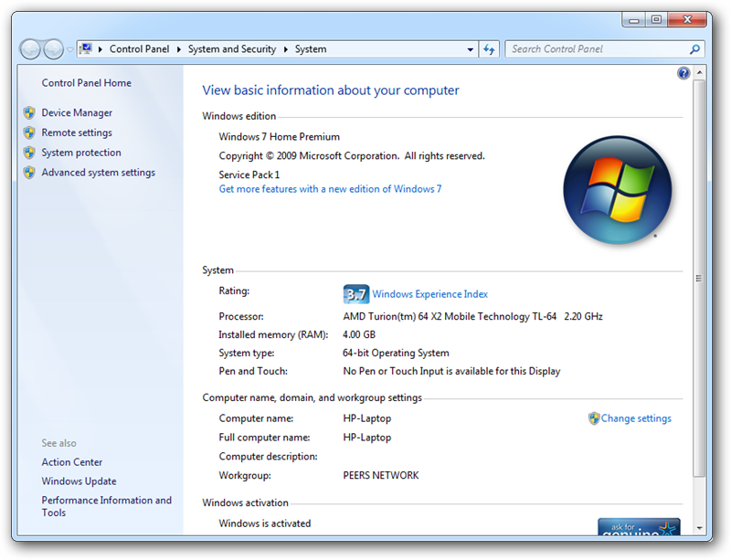The height and width of the screenshot is (560, 731).
Task: Click the large Windows logo image
Action: (618, 189)
